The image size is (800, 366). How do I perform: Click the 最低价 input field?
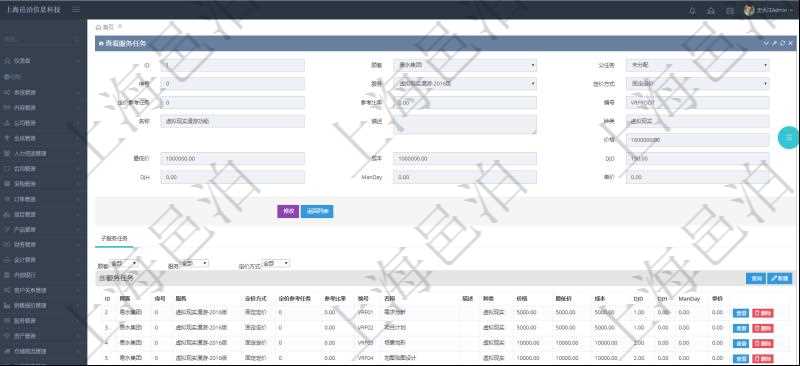point(233,159)
